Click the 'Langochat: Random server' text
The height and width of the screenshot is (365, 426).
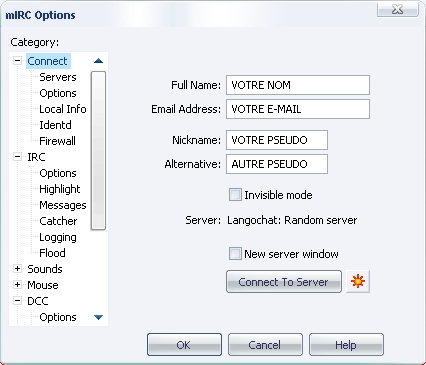pyautogui.click(x=292, y=220)
